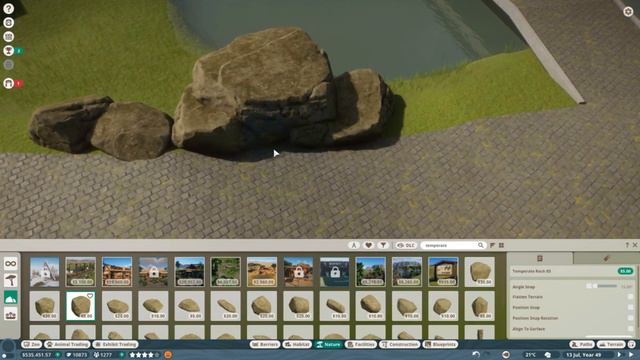Select the infinity all-items category icon
Viewport: 640px width, 360px height.
tap(11, 264)
